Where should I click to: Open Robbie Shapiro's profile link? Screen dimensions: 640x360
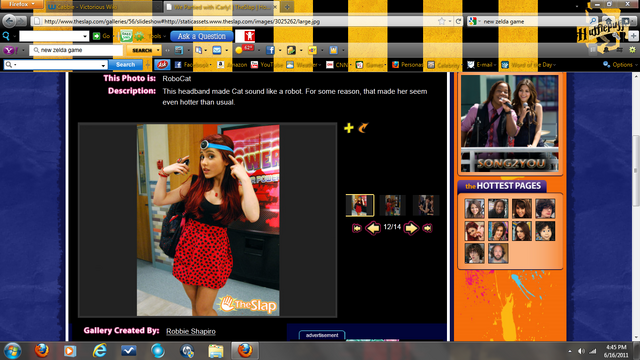point(191,331)
